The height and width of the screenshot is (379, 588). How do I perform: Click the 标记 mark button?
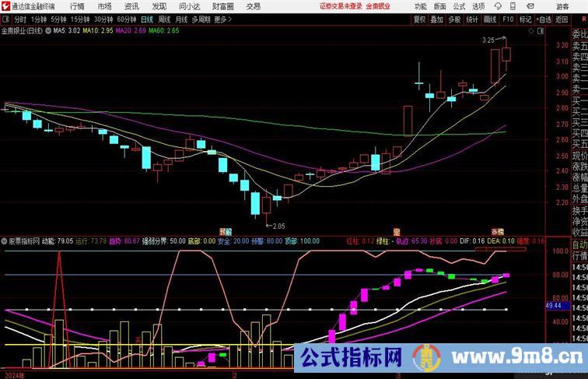[525, 19]
